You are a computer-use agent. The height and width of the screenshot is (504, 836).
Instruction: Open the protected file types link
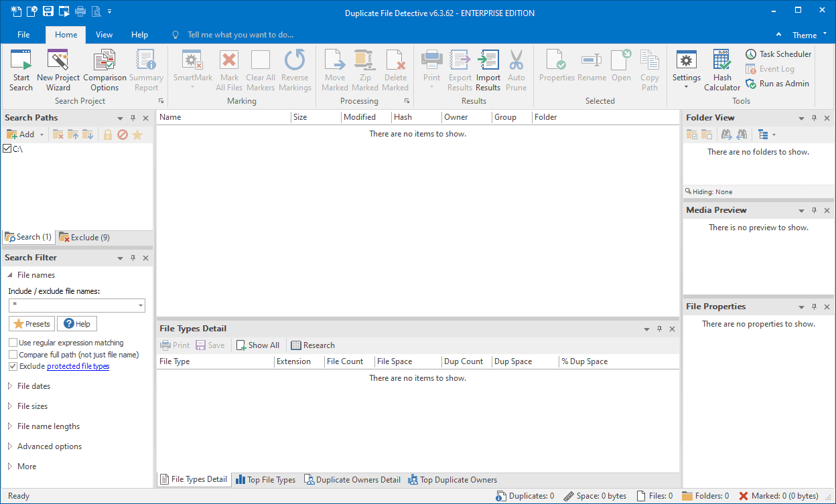coord(78,366)
